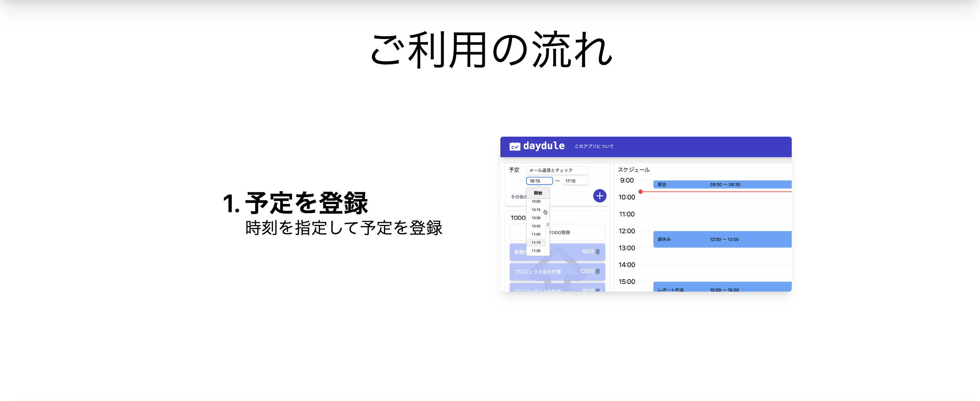Viewport: 980px width, 401px height.
Task: Click the plus icon to add schedule
Action: (x=600, y=196)
